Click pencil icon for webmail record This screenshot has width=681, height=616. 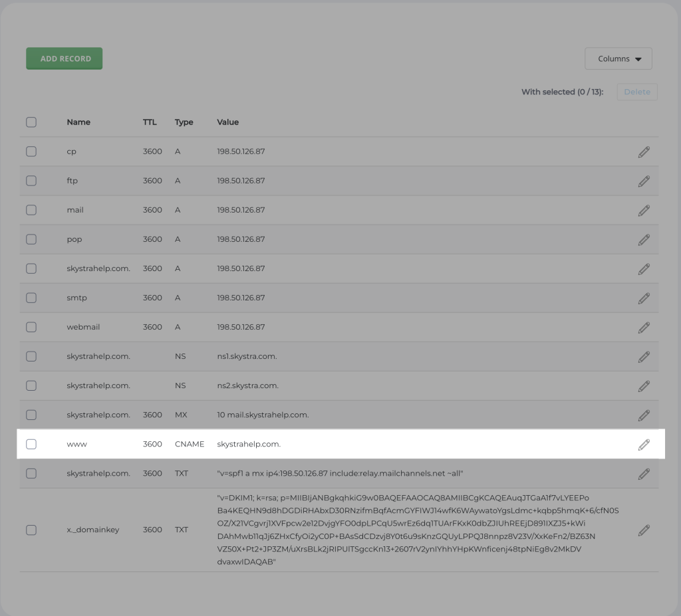click(x=643, y=328)
